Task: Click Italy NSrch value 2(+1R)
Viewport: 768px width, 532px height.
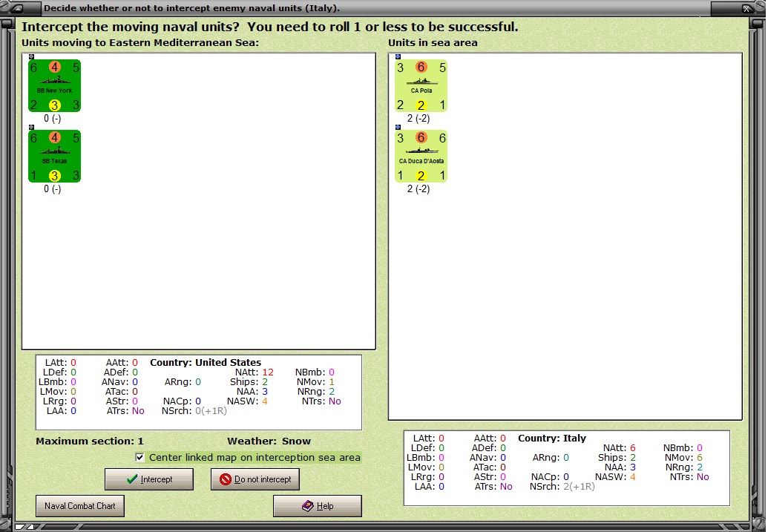Action: [579, 487]
